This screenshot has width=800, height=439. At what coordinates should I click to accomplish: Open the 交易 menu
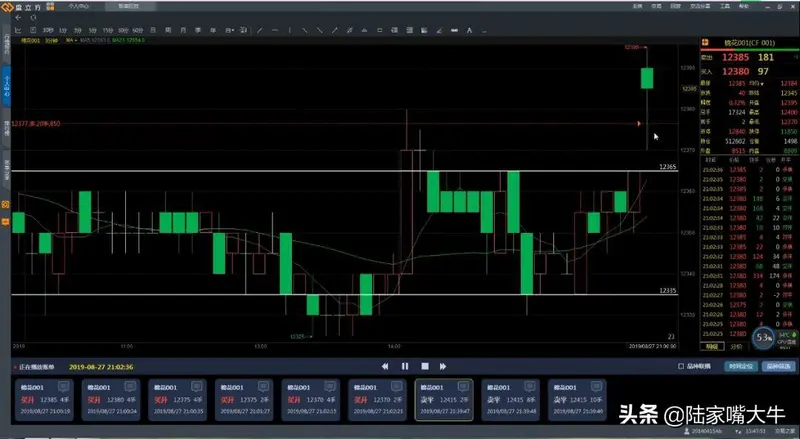pyautogui.click(x=657, y=6)
